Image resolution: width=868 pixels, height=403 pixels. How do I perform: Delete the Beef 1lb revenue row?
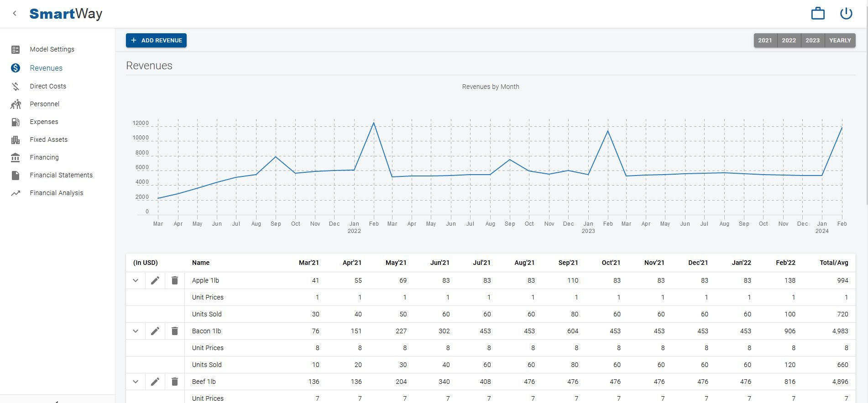(175, 382)
